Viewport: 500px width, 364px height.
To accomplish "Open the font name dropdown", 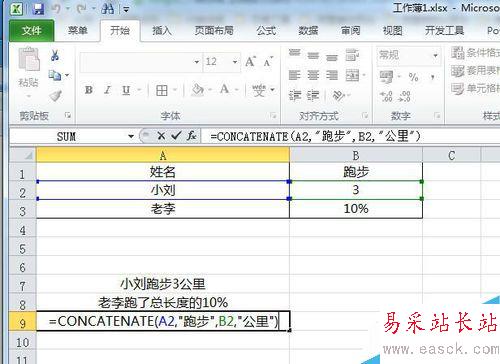I will (x=197, y=62).
